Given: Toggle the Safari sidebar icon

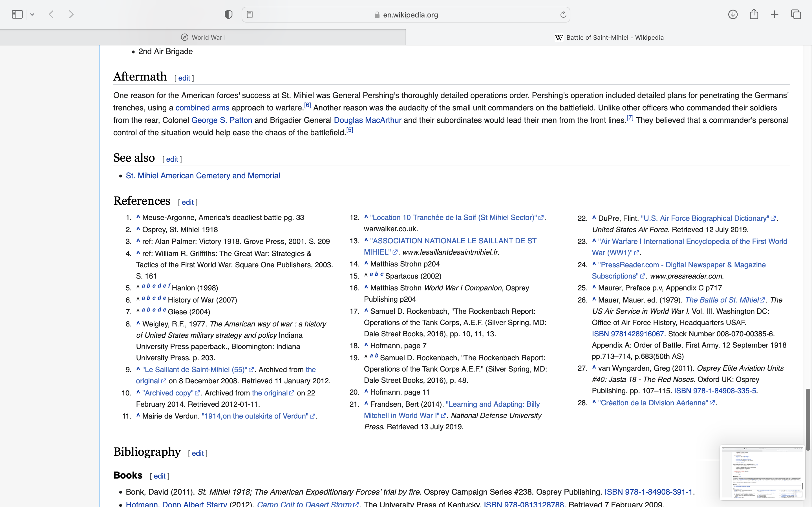Looking at the screenshot, I should [x=17, y=14].
